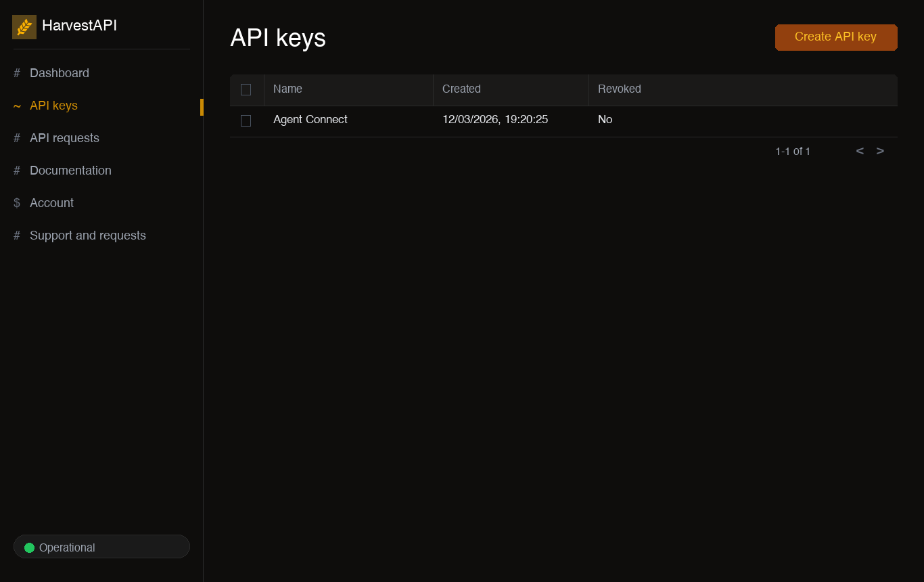Open the Dashboard menu item
This screenshot has width=924, height=582.
pyautogui.click(x=60, y=73)
